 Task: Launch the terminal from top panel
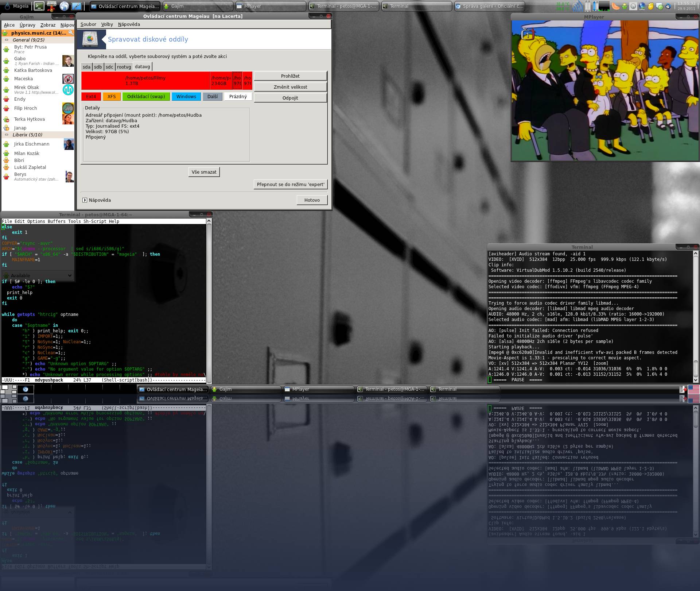39,6
